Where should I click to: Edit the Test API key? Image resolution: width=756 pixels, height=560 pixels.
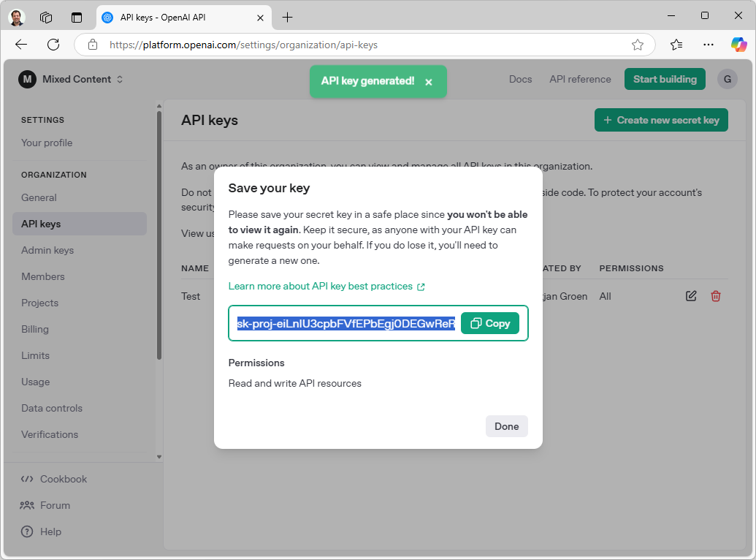click(x=691, y=296)
